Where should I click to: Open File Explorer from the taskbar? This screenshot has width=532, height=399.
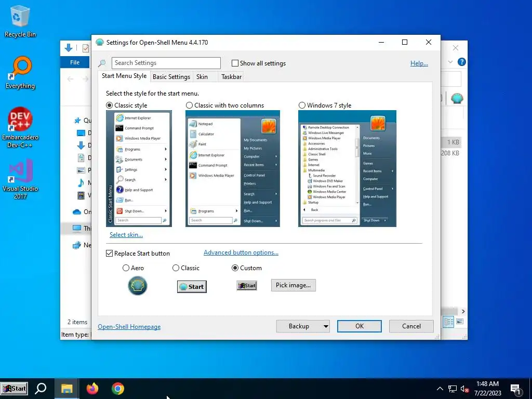[67, 389]
